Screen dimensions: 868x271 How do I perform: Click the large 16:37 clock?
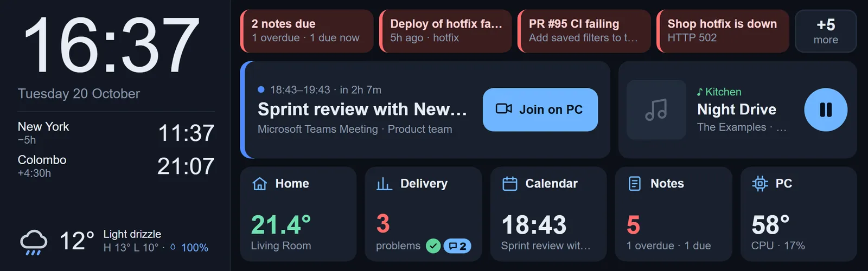click(x=111, y=45)
